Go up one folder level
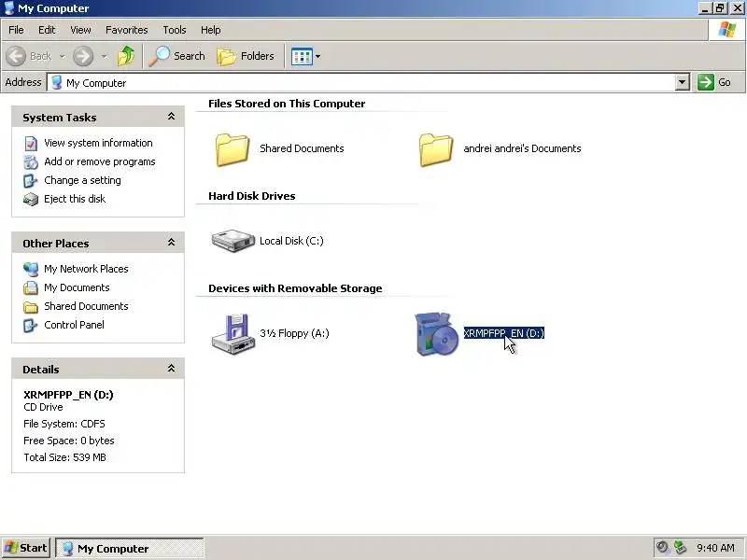This screenshot has width=747, height=560. [x=126, y=56]
